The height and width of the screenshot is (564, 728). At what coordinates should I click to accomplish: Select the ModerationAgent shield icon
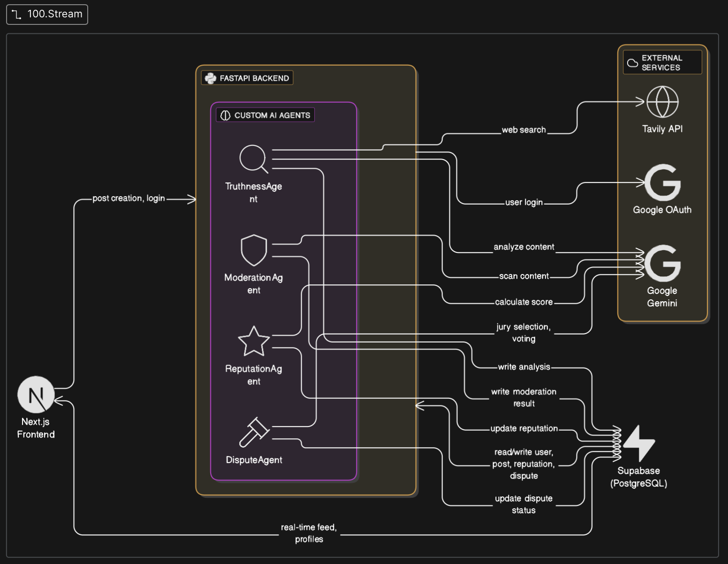[254, 250]
